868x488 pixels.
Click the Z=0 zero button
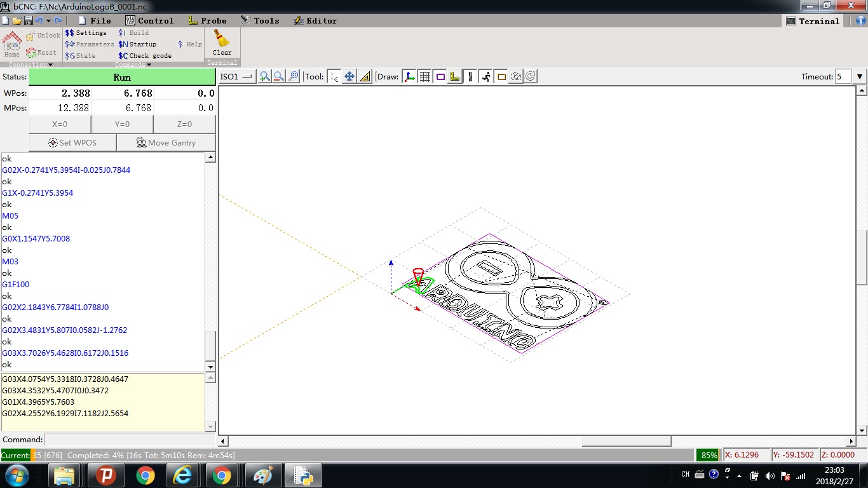(184, 125)
